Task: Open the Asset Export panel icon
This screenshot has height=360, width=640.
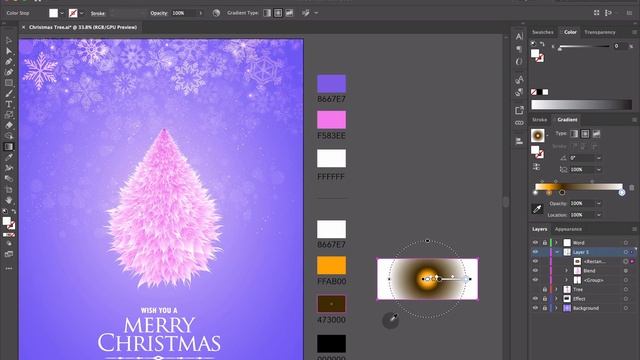Action: pos(519,110)
